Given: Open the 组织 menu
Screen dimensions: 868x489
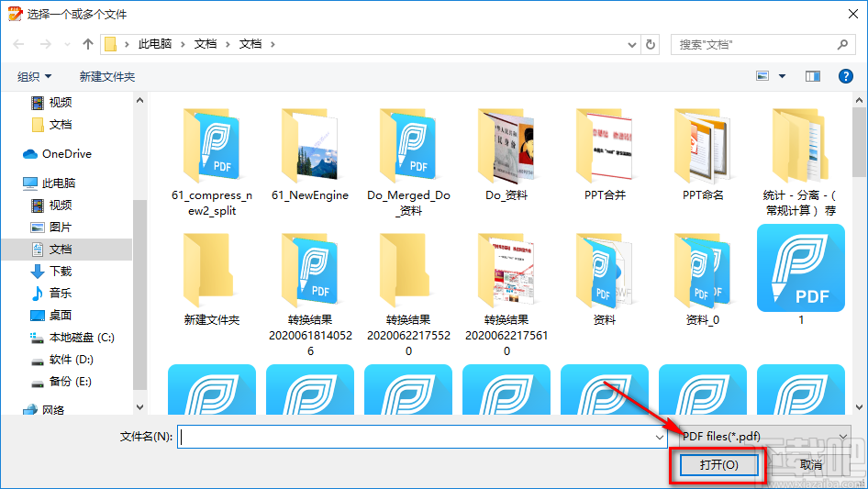Looking at the screenshot, I should tap(34, 76).
